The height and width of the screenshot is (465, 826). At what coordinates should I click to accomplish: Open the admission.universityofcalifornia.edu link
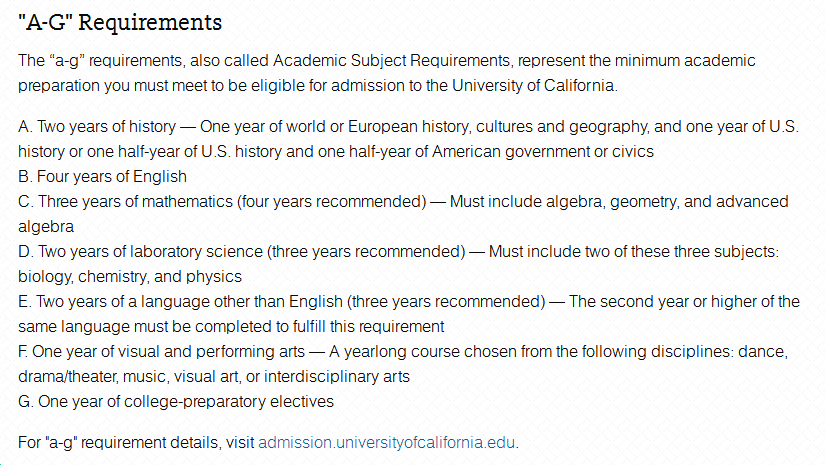(x=386, y=442)
